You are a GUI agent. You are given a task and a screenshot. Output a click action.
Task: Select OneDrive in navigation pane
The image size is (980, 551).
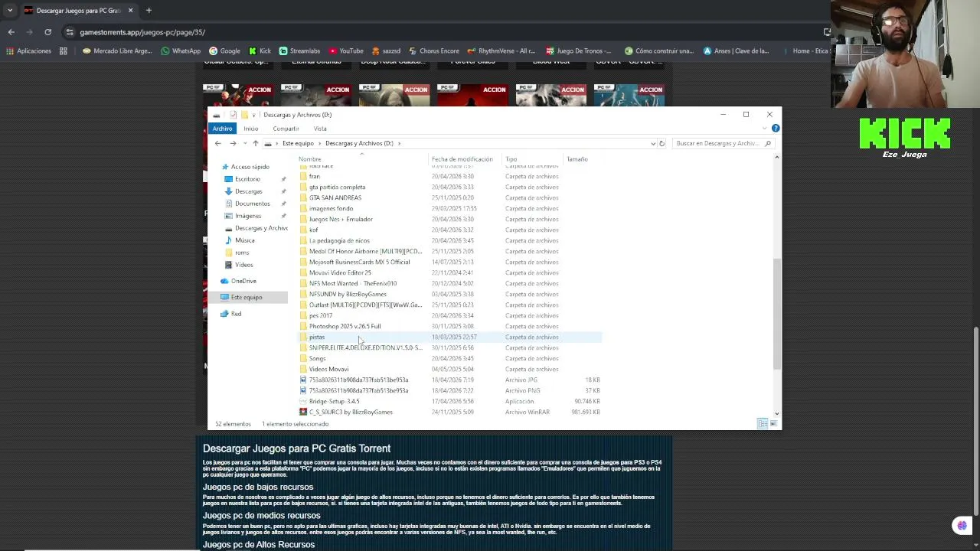point(243,281)
